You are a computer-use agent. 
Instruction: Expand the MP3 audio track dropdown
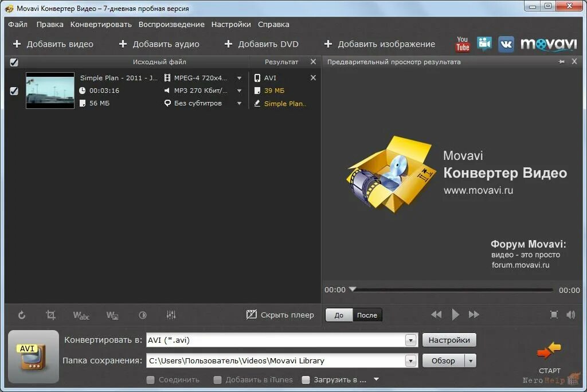click(239, 91)
